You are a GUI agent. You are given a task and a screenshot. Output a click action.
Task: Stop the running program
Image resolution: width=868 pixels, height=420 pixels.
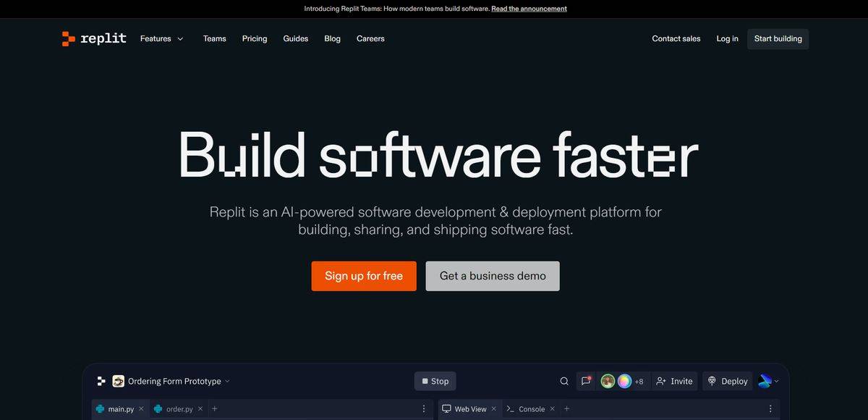tap(435, 382)
